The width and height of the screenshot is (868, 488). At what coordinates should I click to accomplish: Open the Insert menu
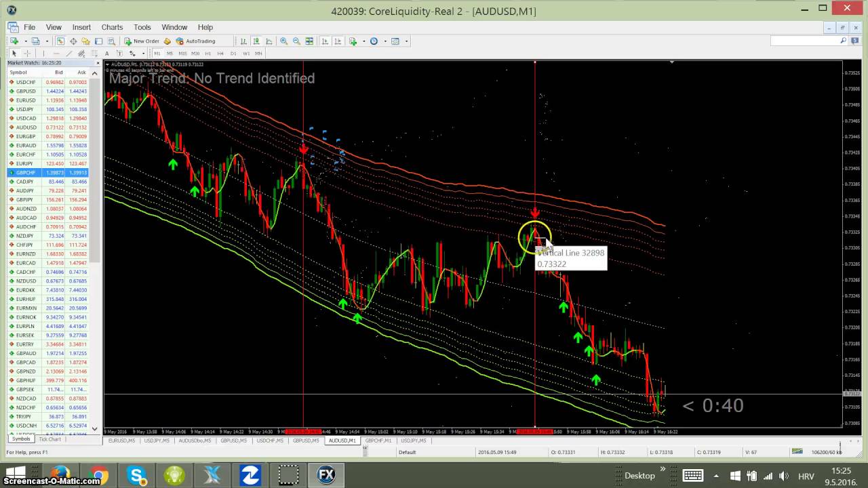click(x=81, y=27)
